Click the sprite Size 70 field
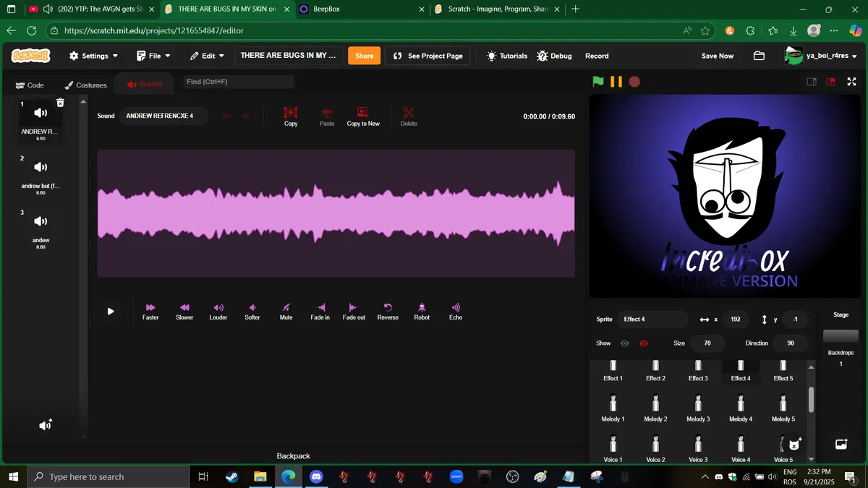This screenshot has height=488, width=868. pos(707,343)
